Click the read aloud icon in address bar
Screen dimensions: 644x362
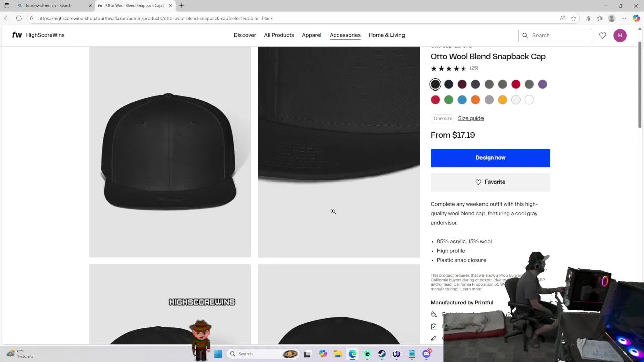(562, 18)
